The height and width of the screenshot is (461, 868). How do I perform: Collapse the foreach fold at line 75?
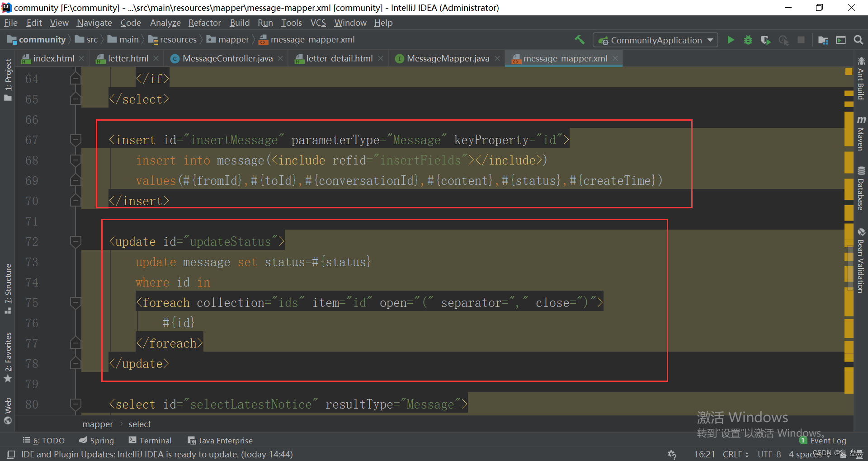click(x=75, y=303)
